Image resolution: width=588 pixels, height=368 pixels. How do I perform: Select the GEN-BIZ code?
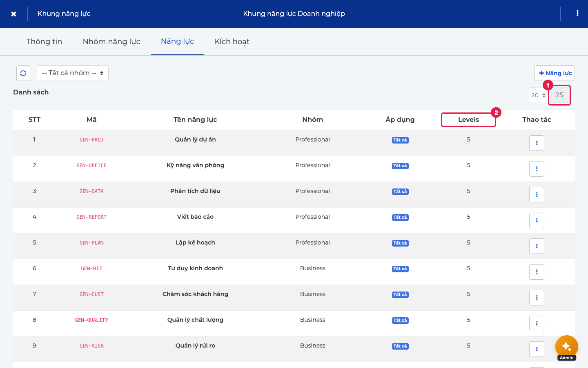[91, 269]
